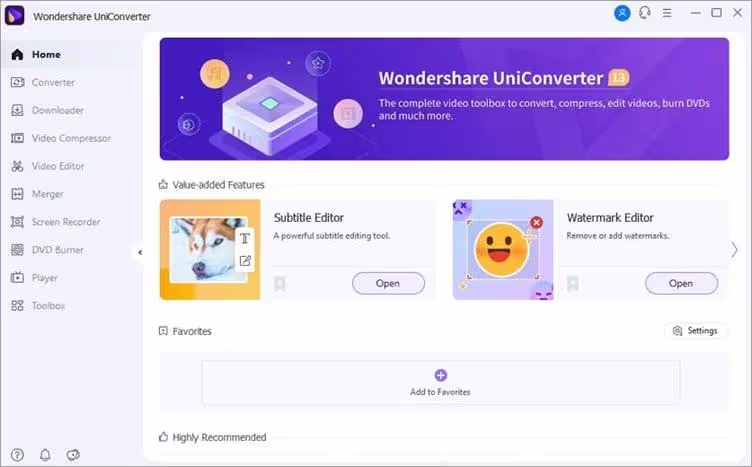The width and height of the screenshot is (752, 467).
Task: Open the Watermark Editor tool
Action: tap(681, 283)
